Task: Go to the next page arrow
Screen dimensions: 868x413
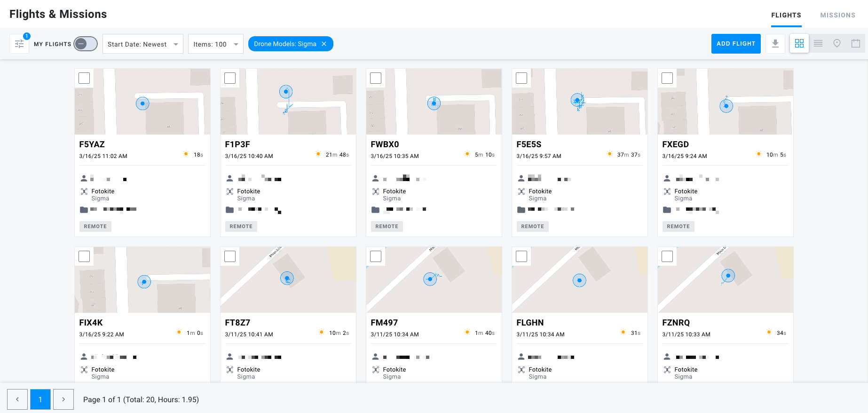Action: point(63,399)
